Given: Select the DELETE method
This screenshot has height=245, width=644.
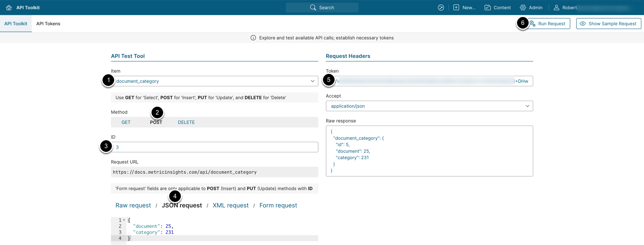Looking at the screenshot, I should click(x=186, y=122).
